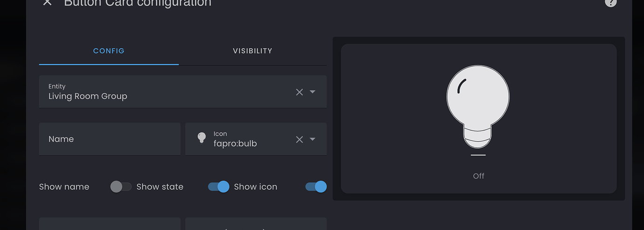644x230 pixels.
Task: Close the Button Card configuration dialog
Action: [x=47, y=2]
